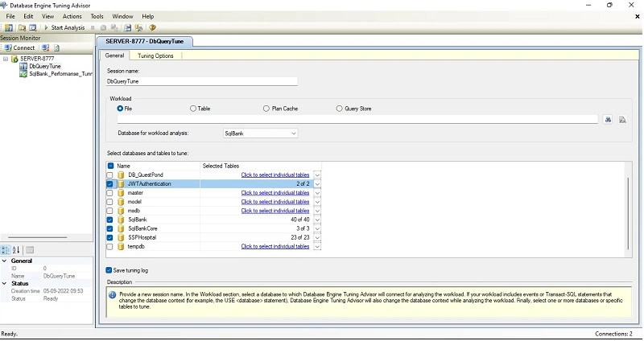Switch to the Tuning Options tab

pos(155,55)
